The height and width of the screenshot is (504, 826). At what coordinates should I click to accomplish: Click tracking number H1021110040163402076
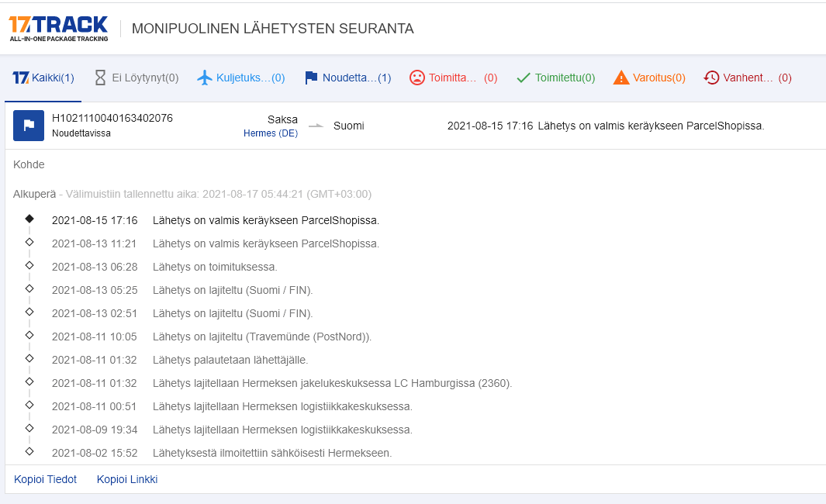click(x=112, y=118)
